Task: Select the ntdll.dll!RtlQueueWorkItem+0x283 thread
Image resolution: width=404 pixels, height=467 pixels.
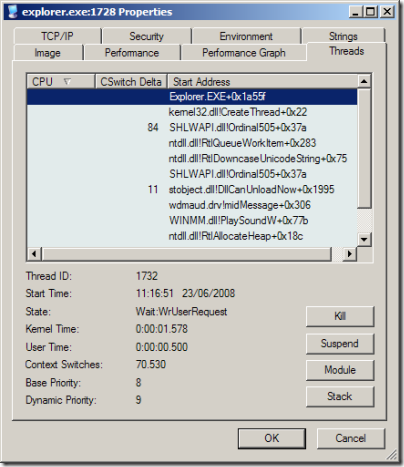Action: [192, 143]
